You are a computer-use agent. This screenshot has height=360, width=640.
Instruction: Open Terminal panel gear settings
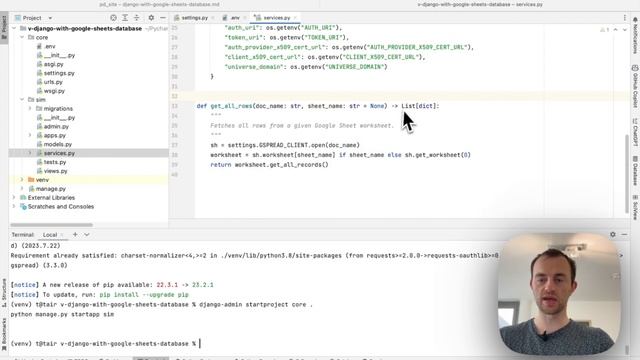pos(613,235)
